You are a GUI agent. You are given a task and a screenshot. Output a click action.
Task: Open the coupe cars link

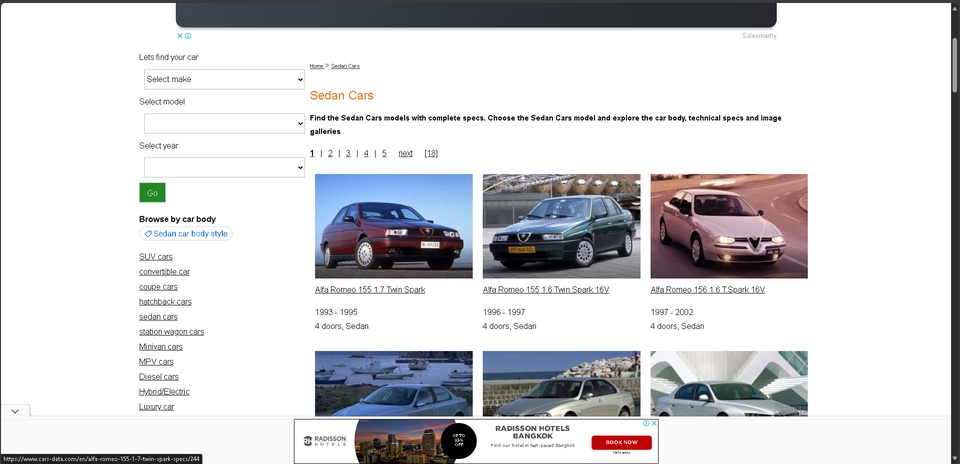click(x=158, y=286)
